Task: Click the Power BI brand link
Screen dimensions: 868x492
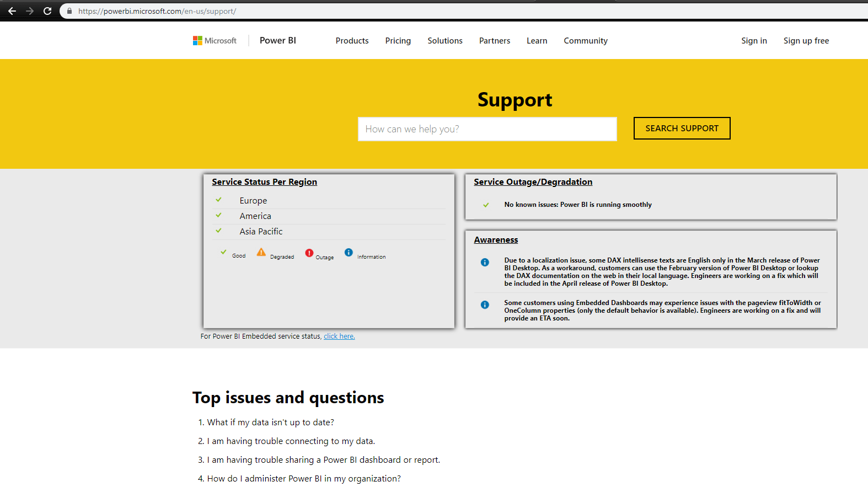Action: point(278,40)
